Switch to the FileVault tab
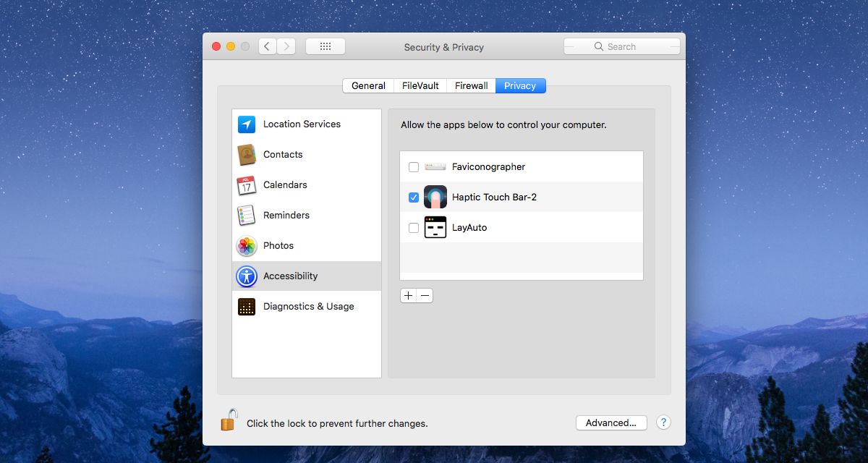This screenshot has height=463, width=868. tap(420, 86)
